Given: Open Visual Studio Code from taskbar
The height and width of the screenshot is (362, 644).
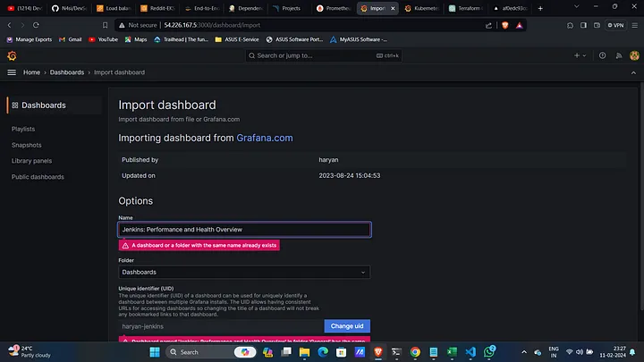Looking at the screenshot, I should click(x=470, y=352).
